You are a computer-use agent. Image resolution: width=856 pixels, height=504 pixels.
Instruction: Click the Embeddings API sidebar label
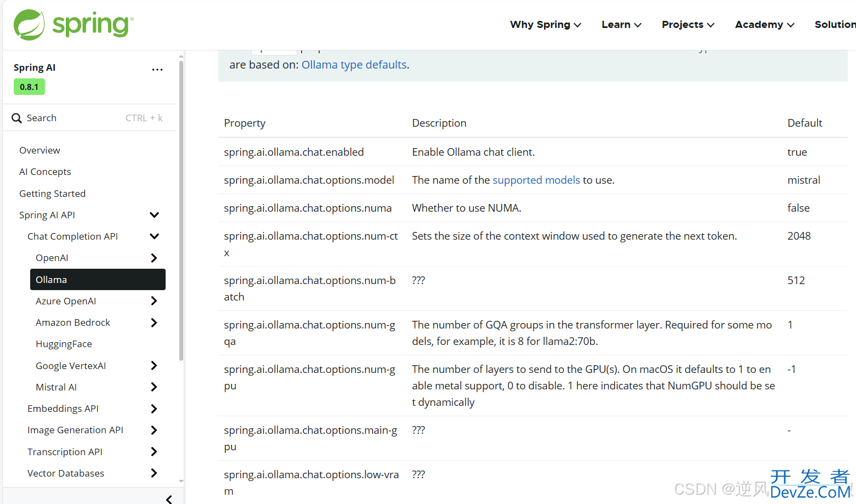[x=63, y=409]
